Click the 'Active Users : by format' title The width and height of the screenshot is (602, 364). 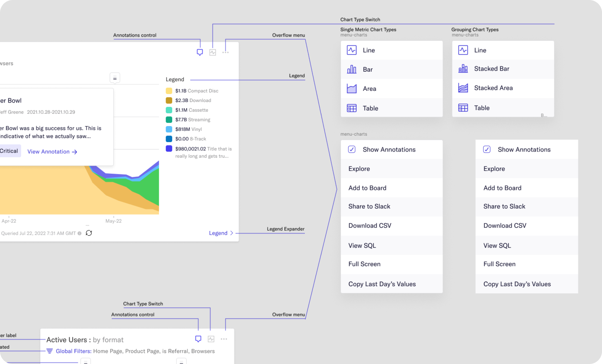click(x=85, y=340)
